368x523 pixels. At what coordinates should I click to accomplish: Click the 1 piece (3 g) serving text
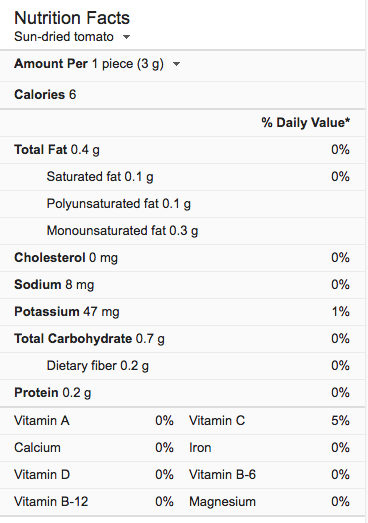coord(128,64)
